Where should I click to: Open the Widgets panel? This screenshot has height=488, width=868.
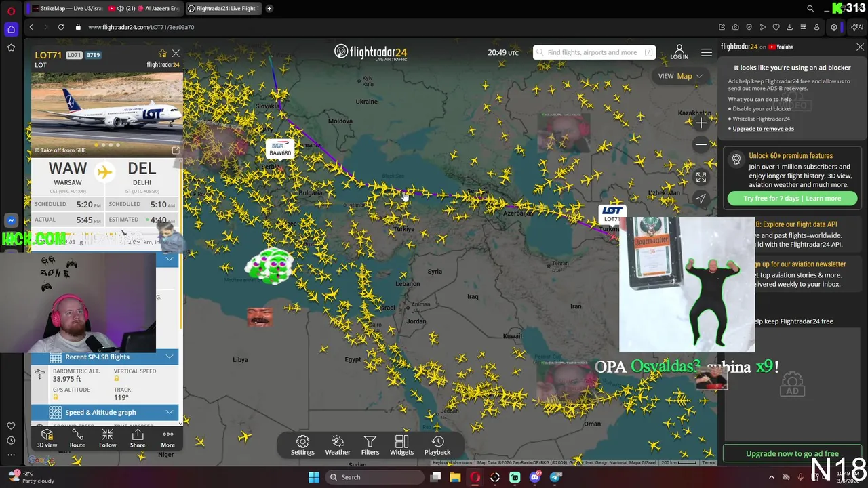401,445
